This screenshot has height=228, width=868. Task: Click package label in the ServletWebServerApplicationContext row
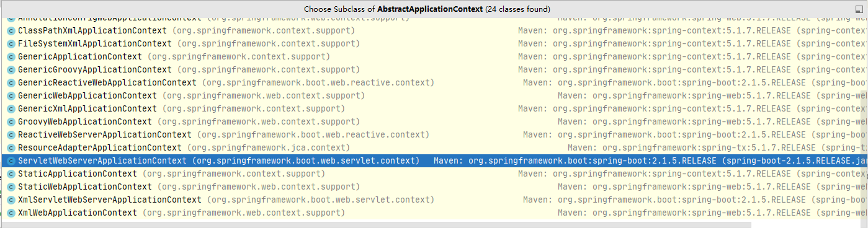(x=306, y=160)
